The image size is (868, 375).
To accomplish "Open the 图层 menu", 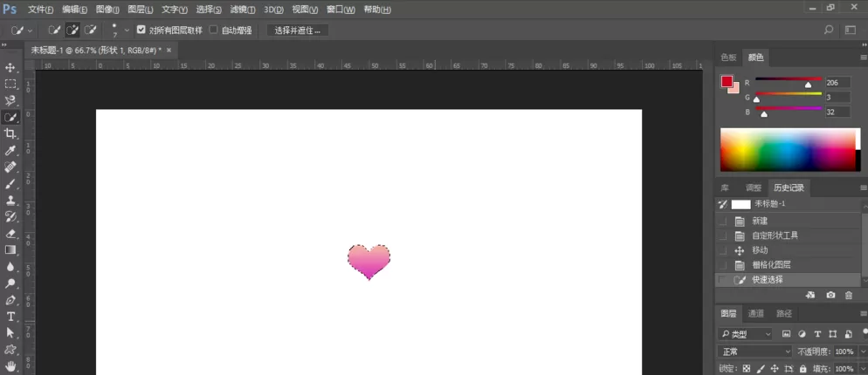I will [x=140, y=10].
